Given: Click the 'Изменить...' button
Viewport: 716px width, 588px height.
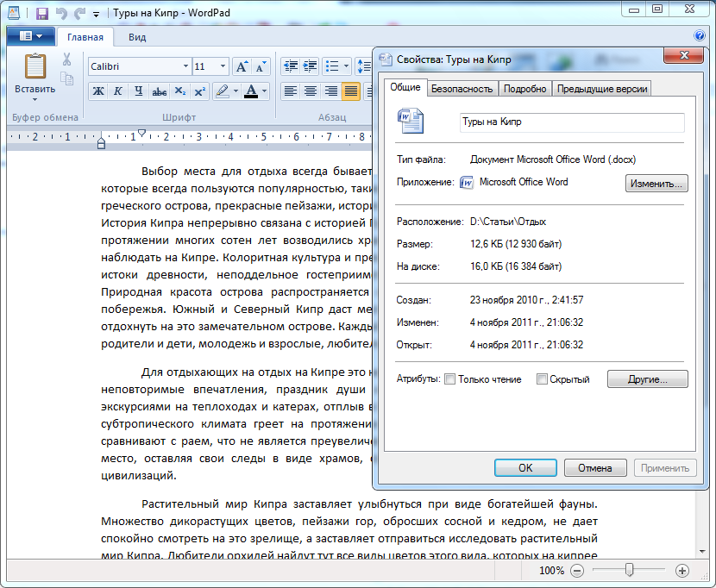Looking at the screenshot, I should pos(656,183).
